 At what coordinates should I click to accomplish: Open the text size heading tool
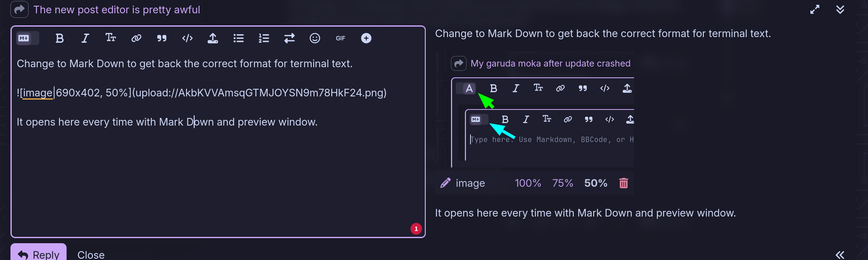click(x=111, y=38)
